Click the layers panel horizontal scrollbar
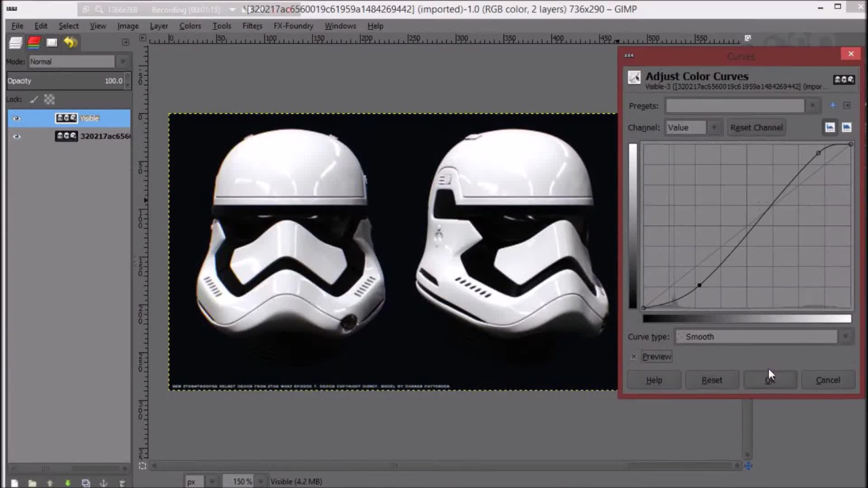This screenshot has width=868, height=488. [x=66, y=468]
